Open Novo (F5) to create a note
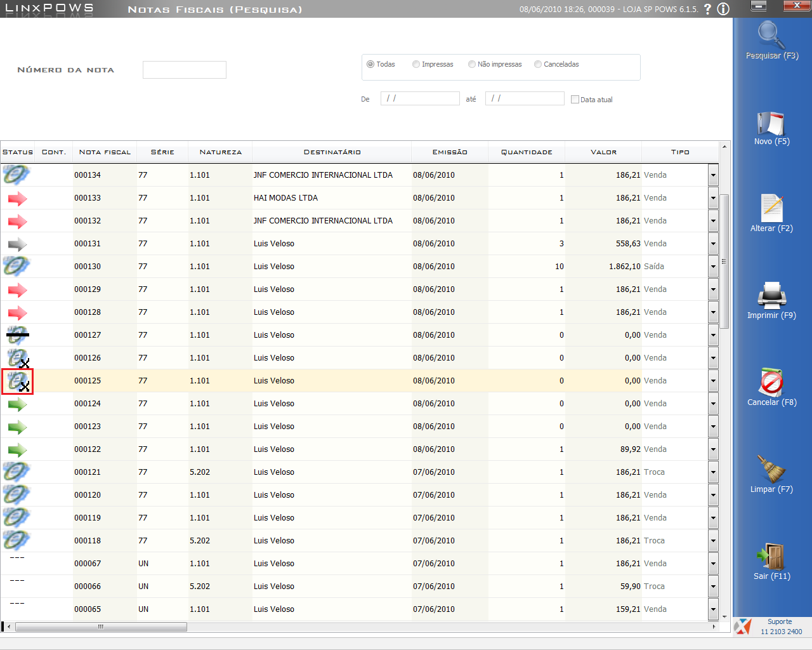This screenshot has height=650, width=812. click(x=771, y=124)
